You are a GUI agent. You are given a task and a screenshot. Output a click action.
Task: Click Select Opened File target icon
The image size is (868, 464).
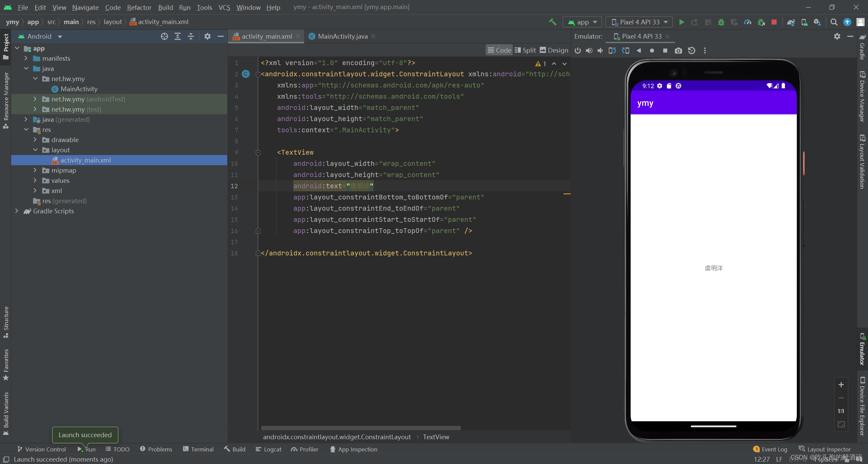pos(164,36)
